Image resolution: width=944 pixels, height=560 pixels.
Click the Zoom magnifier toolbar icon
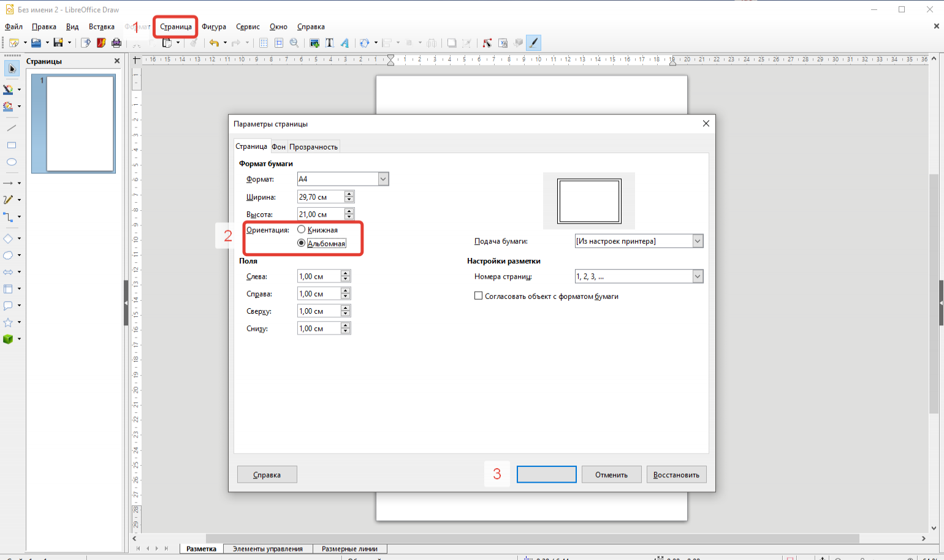(x=294, y=43)
